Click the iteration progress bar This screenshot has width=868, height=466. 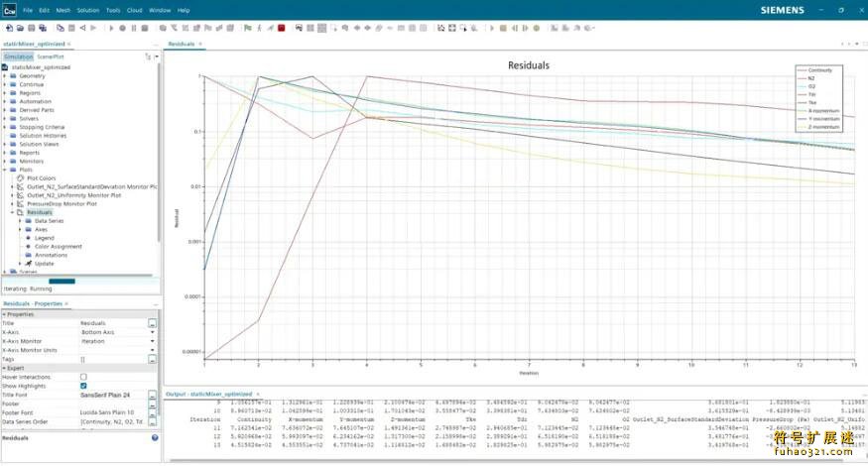62,281
